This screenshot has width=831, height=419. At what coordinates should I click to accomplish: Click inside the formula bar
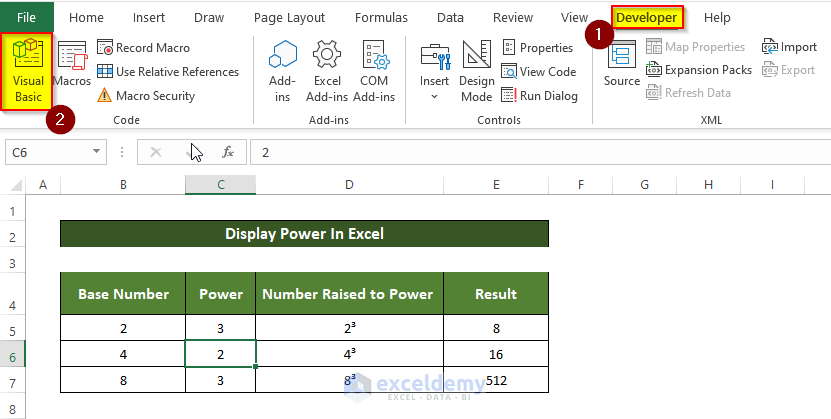tap(541, 153)
